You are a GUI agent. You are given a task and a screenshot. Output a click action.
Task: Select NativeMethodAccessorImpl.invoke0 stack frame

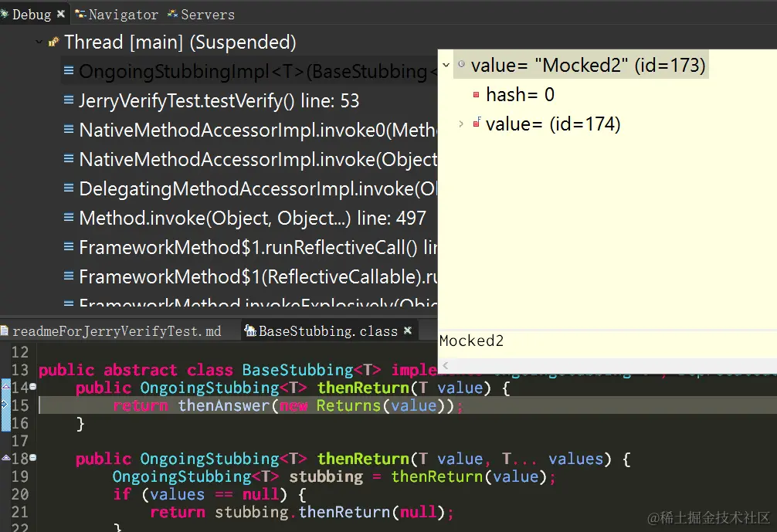tap(258, 130)
